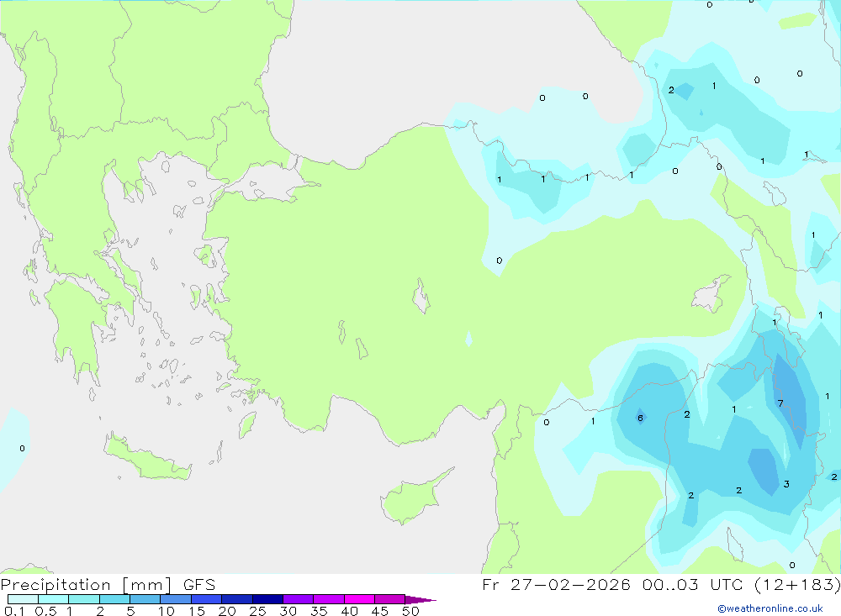Click the 0.5–1 mm legend color swatch

pyautogui.click(x=54, y=599)
